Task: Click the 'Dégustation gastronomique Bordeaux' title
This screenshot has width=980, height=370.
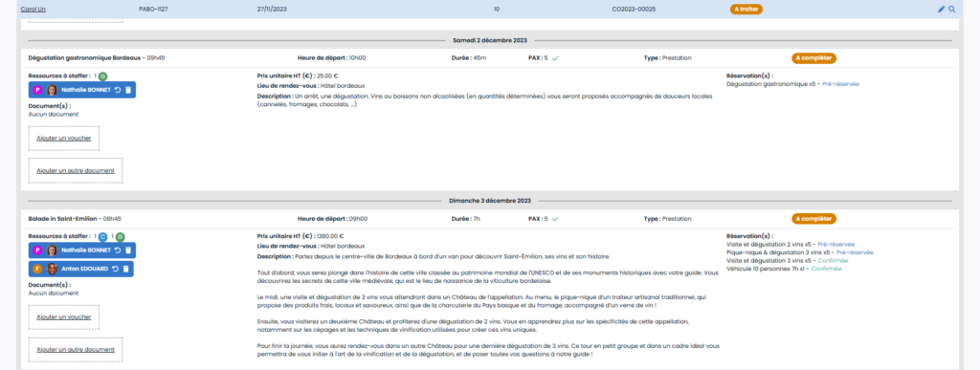Action: [x=85, y=58]
